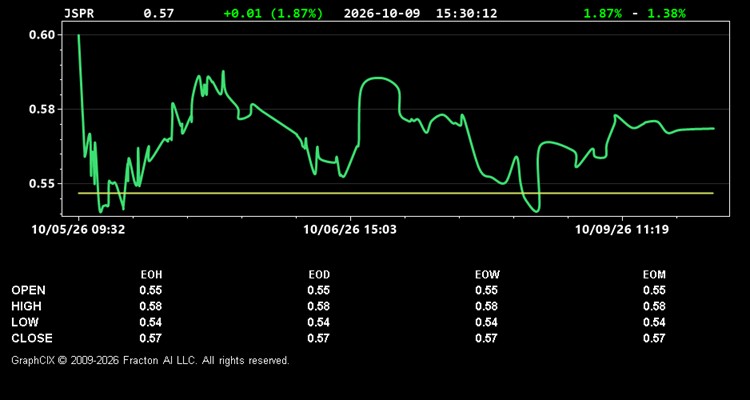Click the 0.55 y-axis label
This screenshot has height=400, width=750.
pos(42,184)
